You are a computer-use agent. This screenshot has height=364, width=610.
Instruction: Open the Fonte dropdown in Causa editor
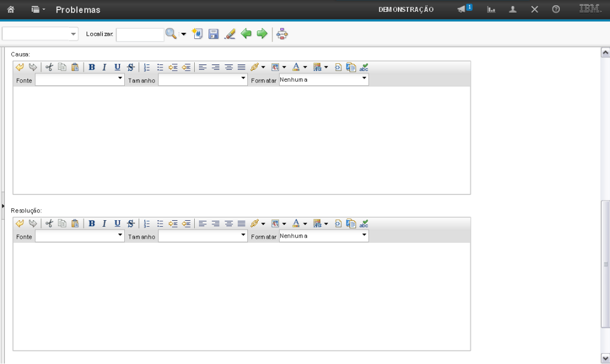tap(79, 80)
